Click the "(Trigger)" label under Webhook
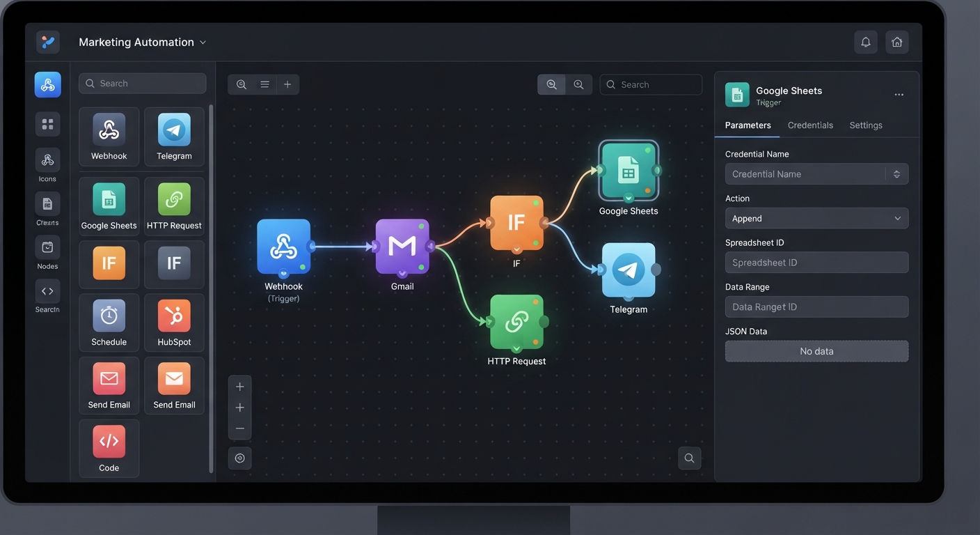This screenshot has height=535, width=980. pyautogui.click(x=283, y=298)
